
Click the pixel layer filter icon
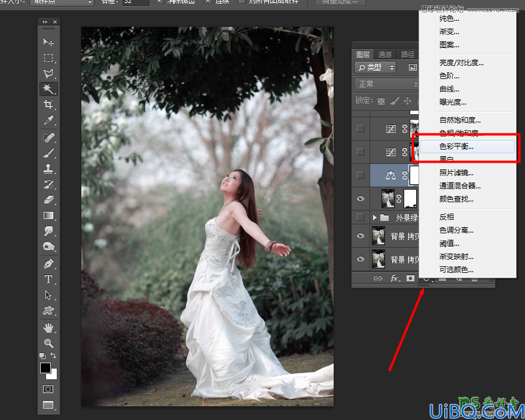tap(413, 68)
